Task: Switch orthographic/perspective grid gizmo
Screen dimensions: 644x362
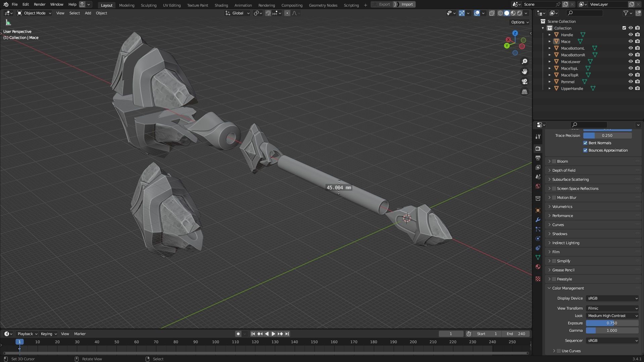Action: point(525,92)
